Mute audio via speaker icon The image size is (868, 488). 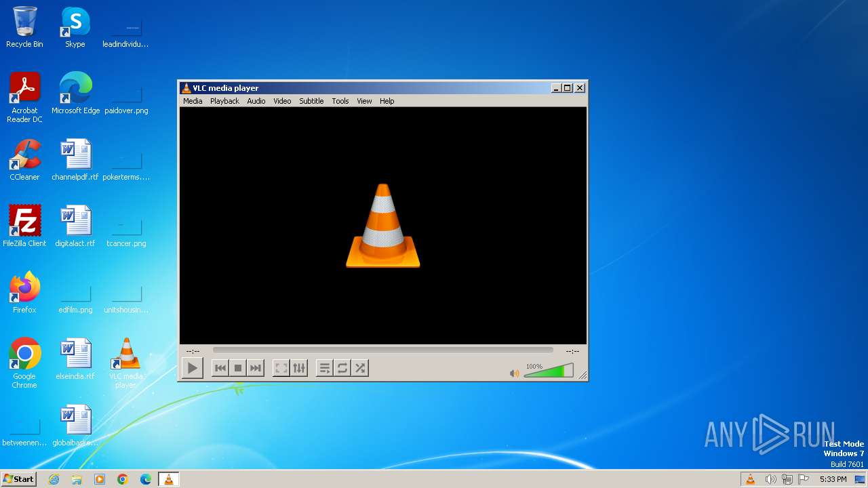[x=515, y=373]
